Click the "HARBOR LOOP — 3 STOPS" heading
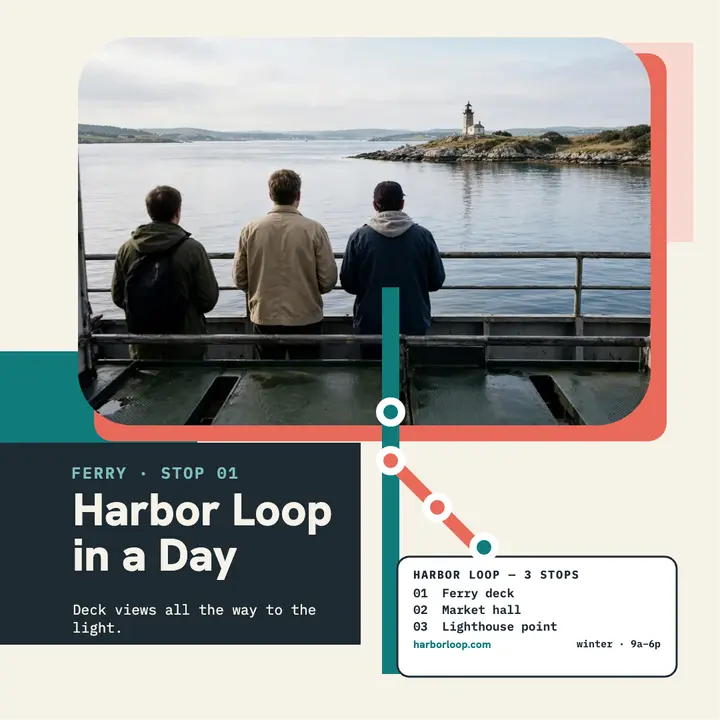 pos(496,575)
